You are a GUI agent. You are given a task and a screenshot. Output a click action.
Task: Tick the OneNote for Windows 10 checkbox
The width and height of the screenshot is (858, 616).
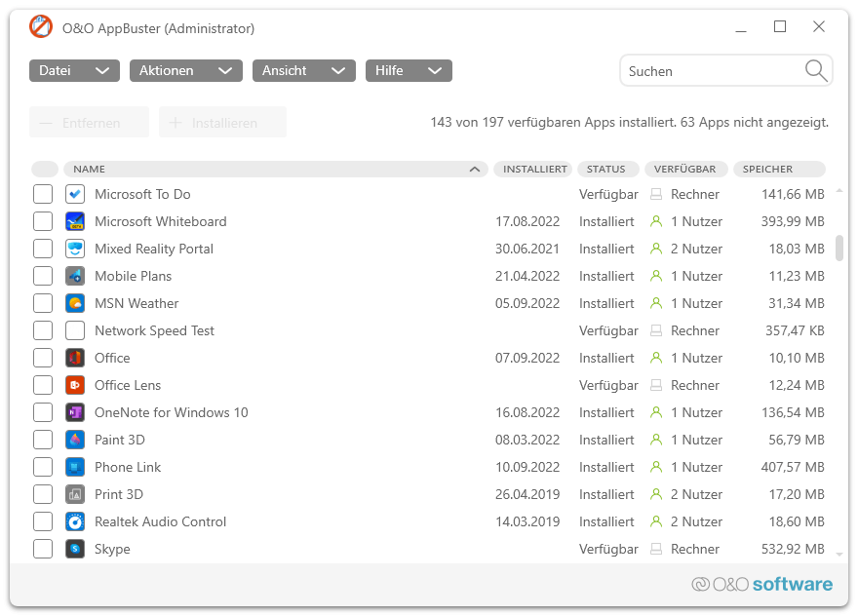[x=43, y=413]
